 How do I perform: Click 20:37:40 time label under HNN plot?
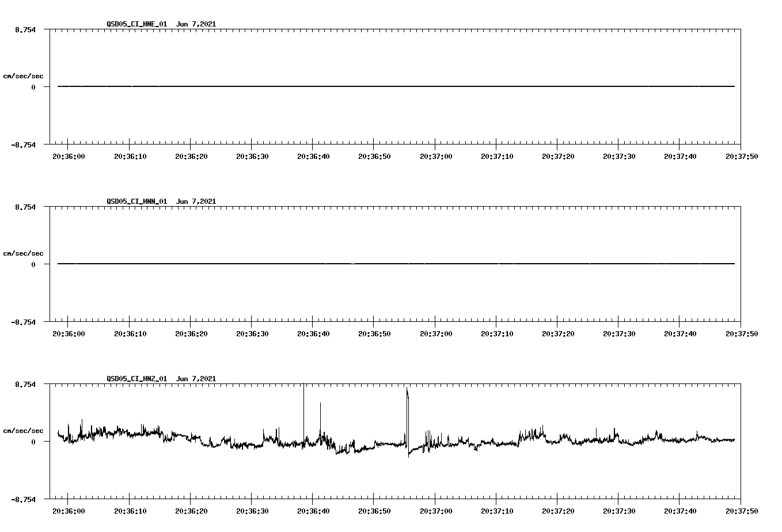point(679,334)
